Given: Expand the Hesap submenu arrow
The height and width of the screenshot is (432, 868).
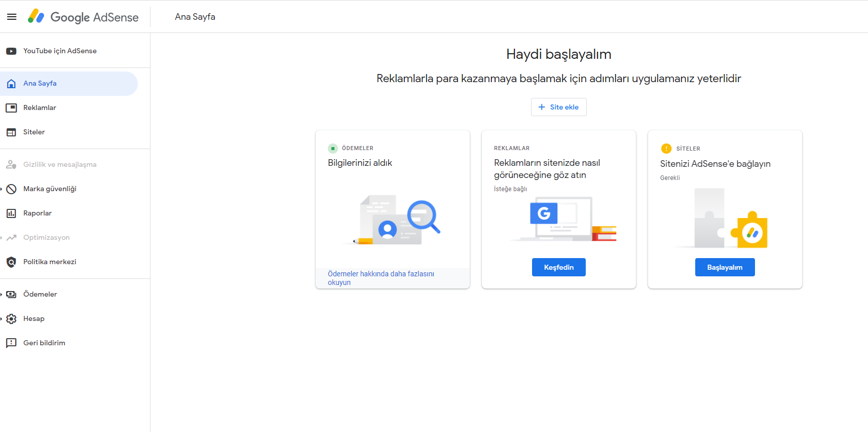Looking at the screenshot, I should (2, 319).
